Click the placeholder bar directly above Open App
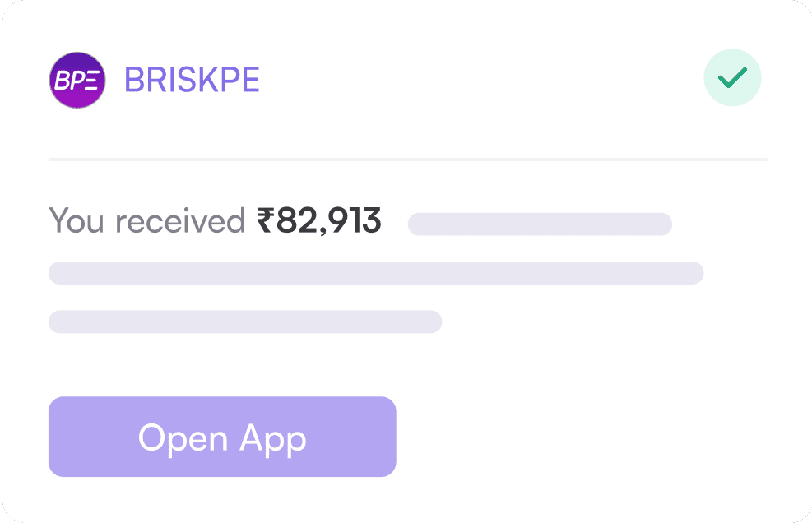812x523 pixels. [245, 322]
